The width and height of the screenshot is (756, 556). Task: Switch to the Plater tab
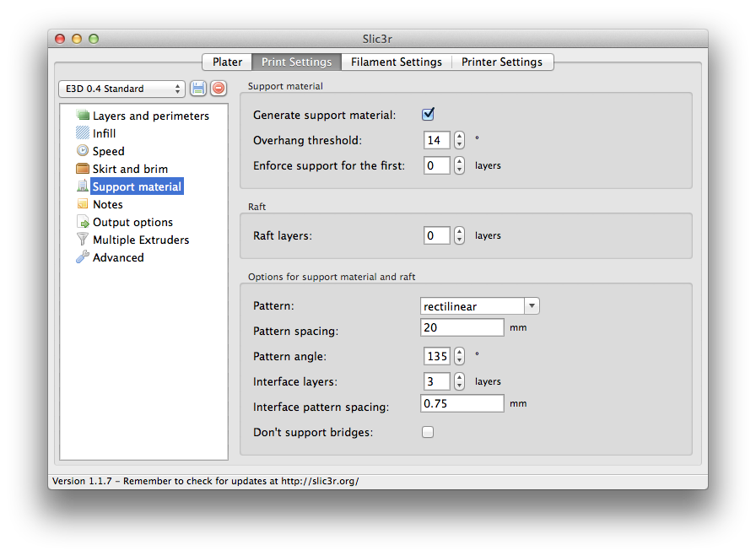coord(227,62)
